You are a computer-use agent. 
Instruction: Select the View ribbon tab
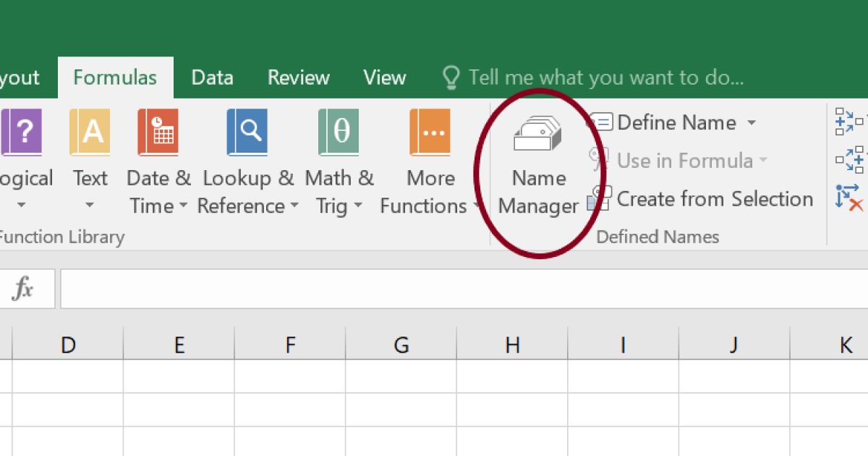[384, 77]
